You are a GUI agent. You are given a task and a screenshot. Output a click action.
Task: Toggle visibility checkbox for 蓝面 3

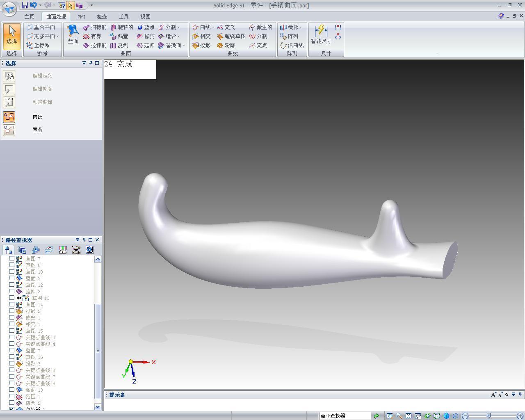point(12,278)
